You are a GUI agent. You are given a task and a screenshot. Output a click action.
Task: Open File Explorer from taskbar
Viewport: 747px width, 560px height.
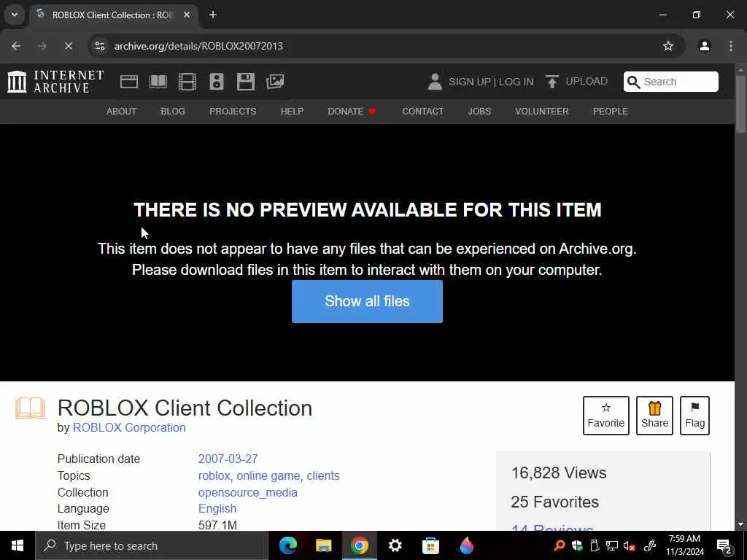point(323,545)
